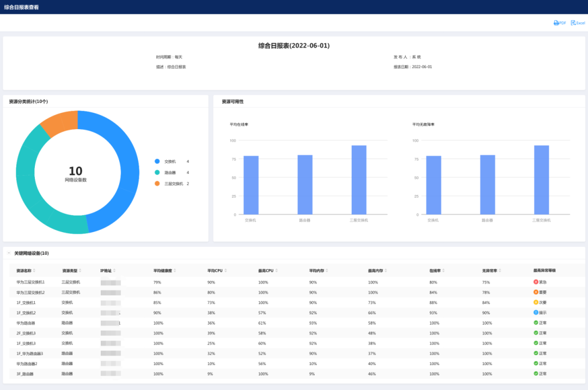Screen dimensions: 588x390
Task: Click 交换机 bar in 平均无故障率 chart
Action: click(x=433, y=185)
